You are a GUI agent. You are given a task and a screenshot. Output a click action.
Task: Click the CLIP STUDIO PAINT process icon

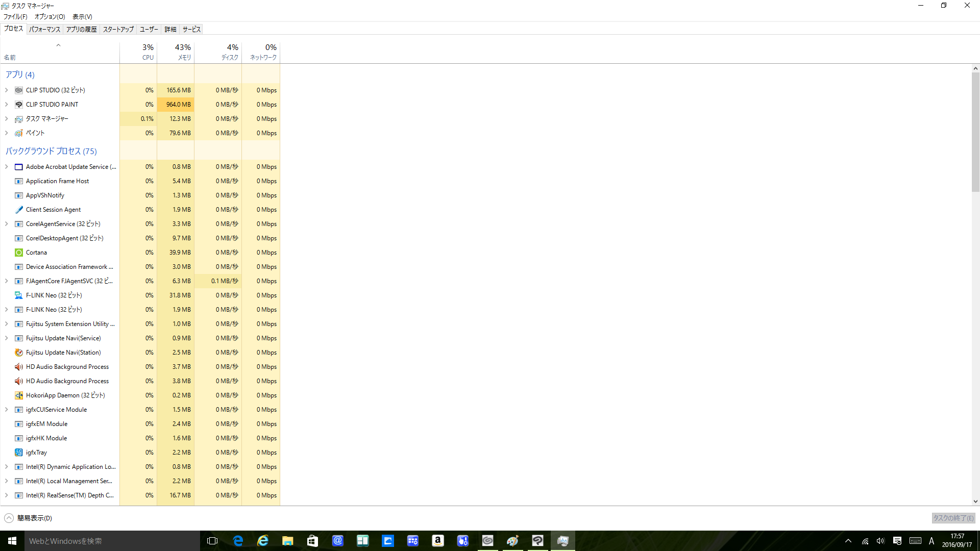coord(19,105)
